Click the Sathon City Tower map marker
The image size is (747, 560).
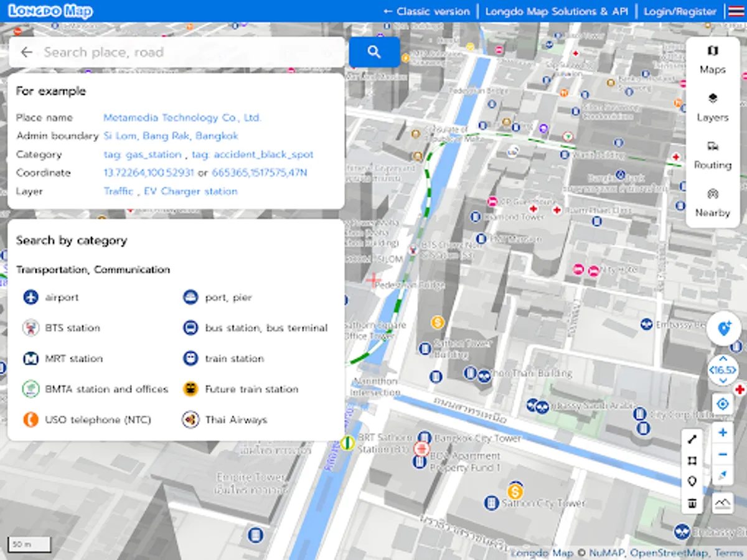click(x=492, y=503)
